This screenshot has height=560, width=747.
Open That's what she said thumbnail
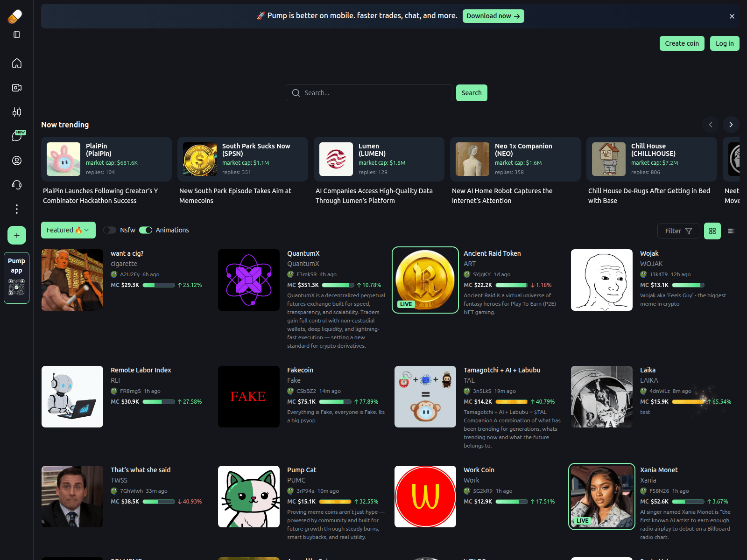[x=72, y=497]
